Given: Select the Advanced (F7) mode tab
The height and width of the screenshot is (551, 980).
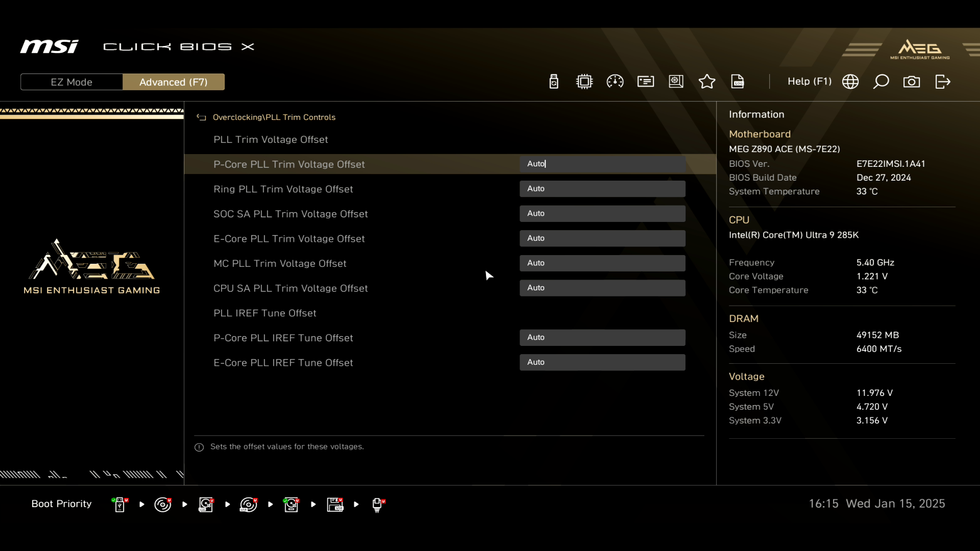Looking at the screenshot, I should (174, 82).
